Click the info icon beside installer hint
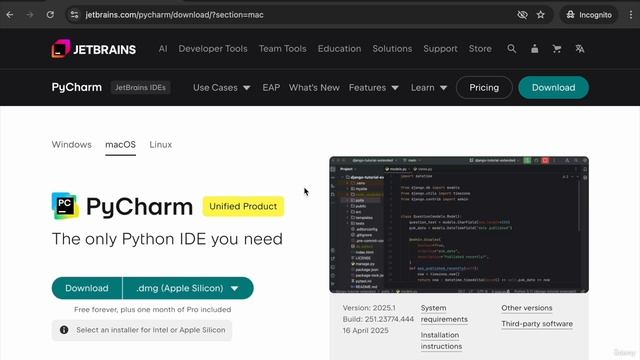 pos(64,330)
